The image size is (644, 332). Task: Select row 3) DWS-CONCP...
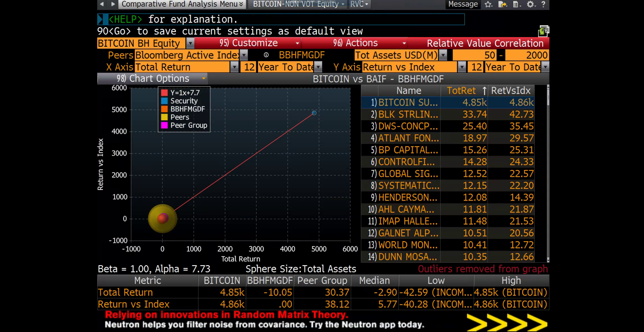click(x=448, y=126)
